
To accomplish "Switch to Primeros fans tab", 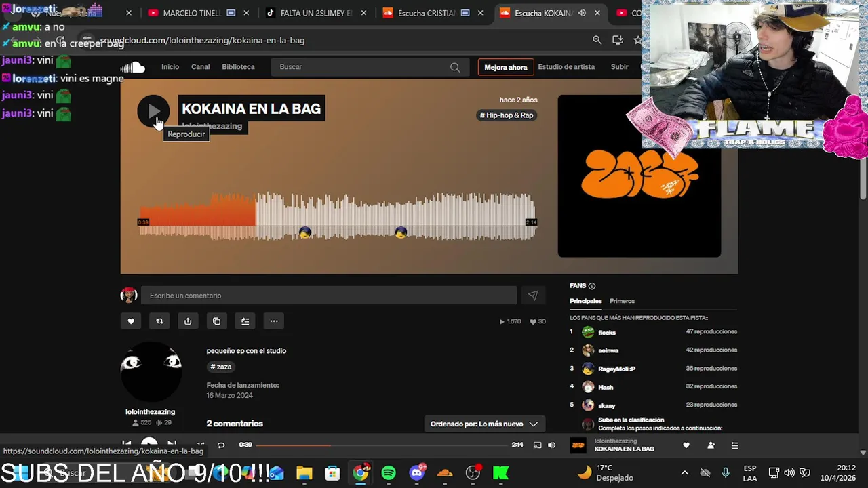I will (x=622, y=301).
